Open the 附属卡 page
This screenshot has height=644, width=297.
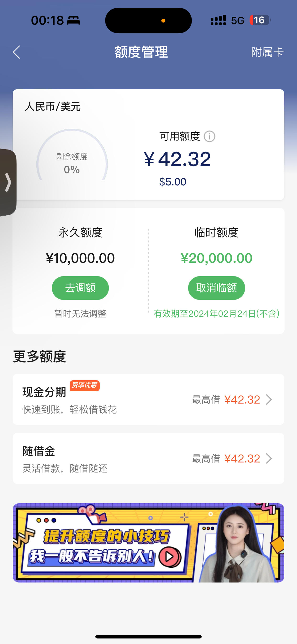[267, 52]
